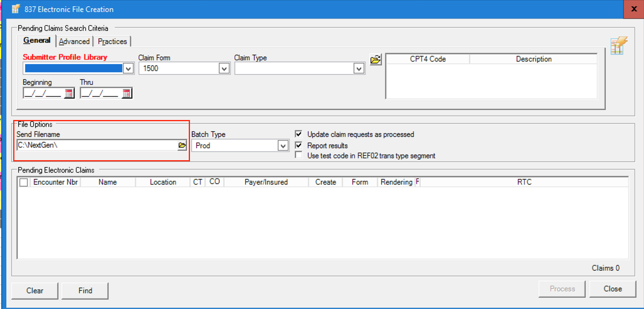Check the select-all claims header checkbox
644x309 pixels.
[x=24, y=183]
